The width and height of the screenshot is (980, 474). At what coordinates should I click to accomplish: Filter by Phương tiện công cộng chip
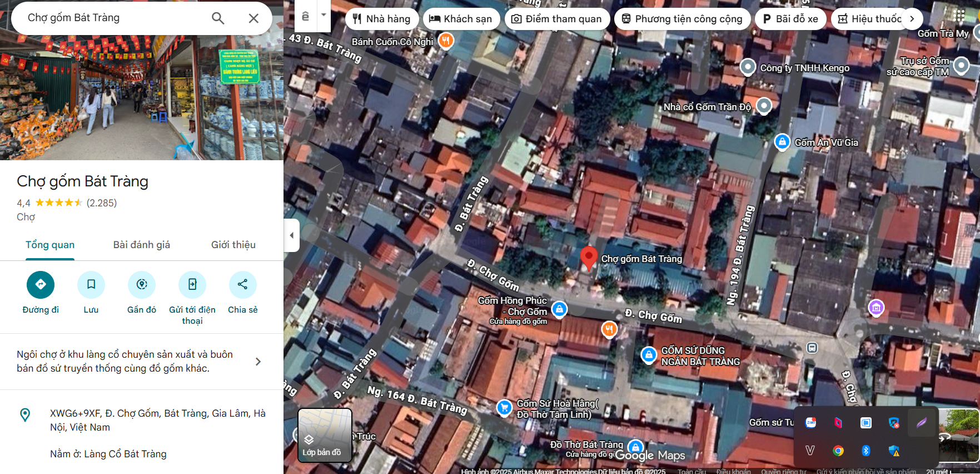[x=682, y=19]
